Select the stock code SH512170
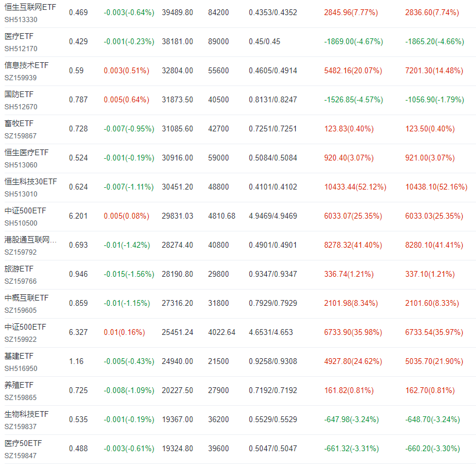This screenshot has height=464, width=476. [21, 49]
